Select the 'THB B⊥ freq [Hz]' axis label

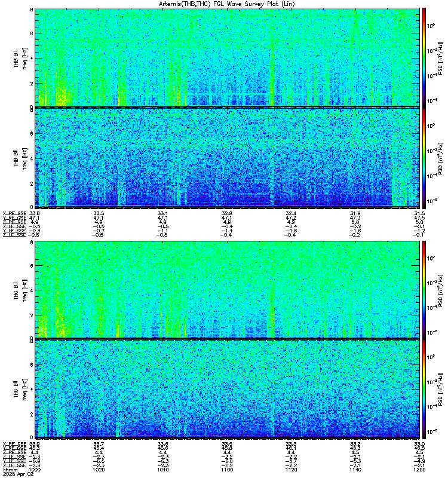tap(20, 58)
